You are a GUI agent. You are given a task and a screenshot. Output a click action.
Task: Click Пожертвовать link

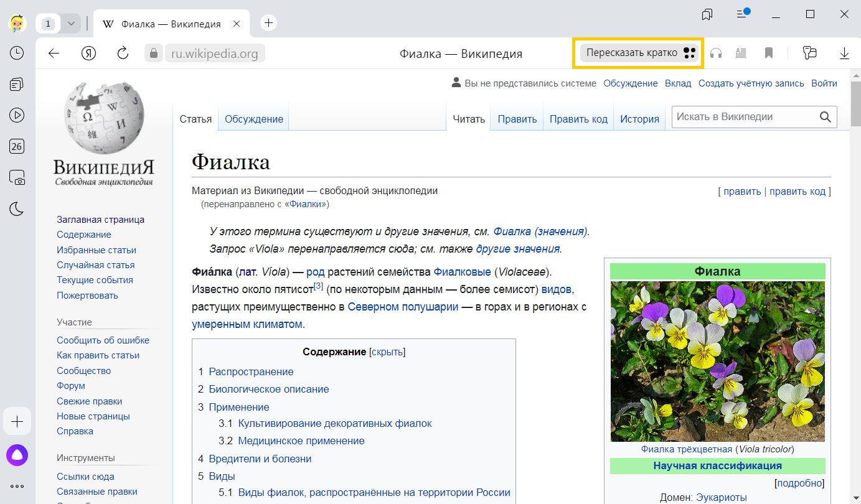coord(87,296)
